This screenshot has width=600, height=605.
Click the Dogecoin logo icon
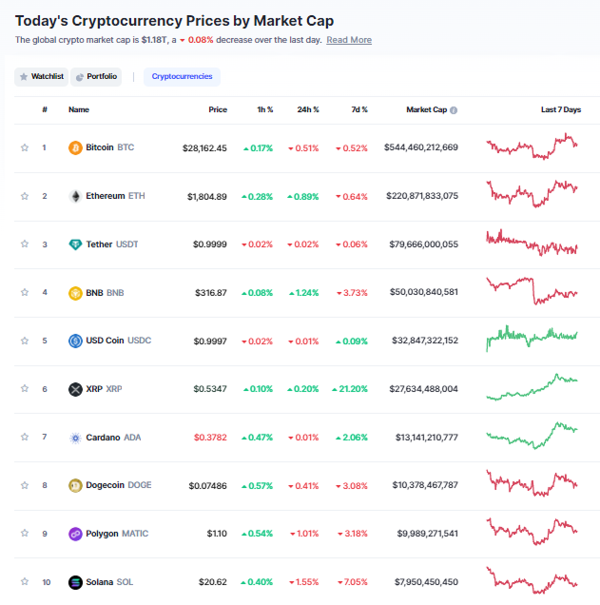(x=75, y=486)
